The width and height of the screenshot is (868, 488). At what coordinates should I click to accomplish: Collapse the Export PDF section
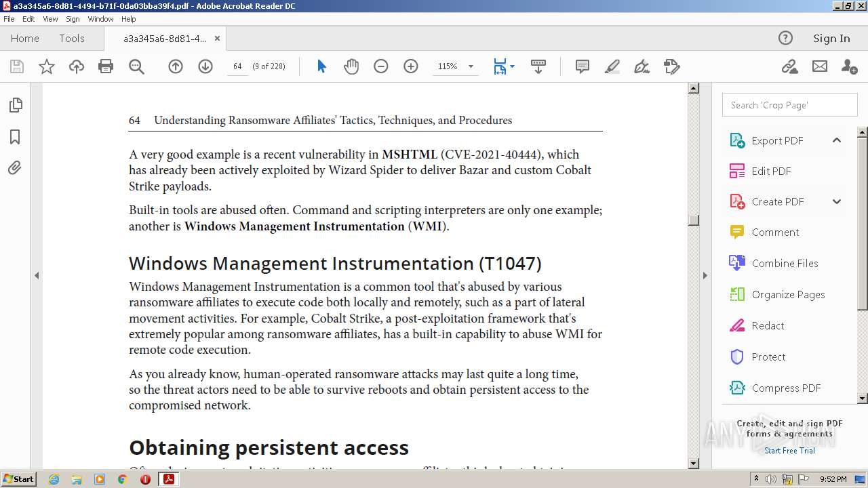click(837, 140)
